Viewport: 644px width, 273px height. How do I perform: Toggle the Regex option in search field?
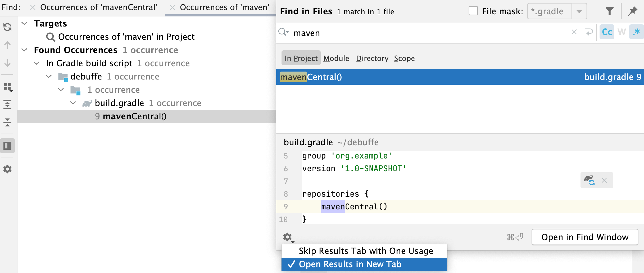pyautogui.click(x=636, y=32)
